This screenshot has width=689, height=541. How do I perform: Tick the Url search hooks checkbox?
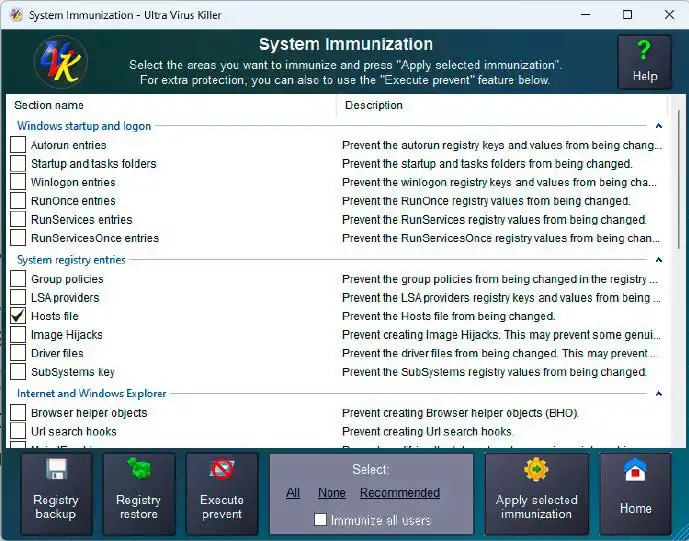coord(18,431)
